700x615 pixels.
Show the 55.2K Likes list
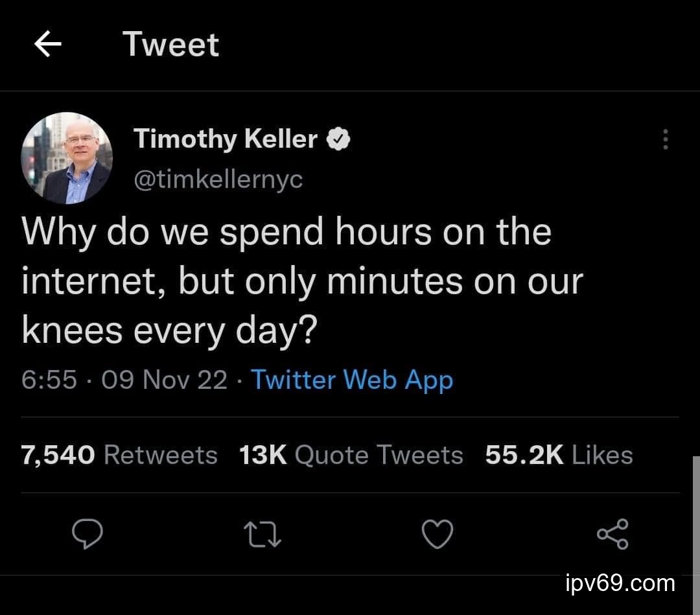tap(559, 455)
